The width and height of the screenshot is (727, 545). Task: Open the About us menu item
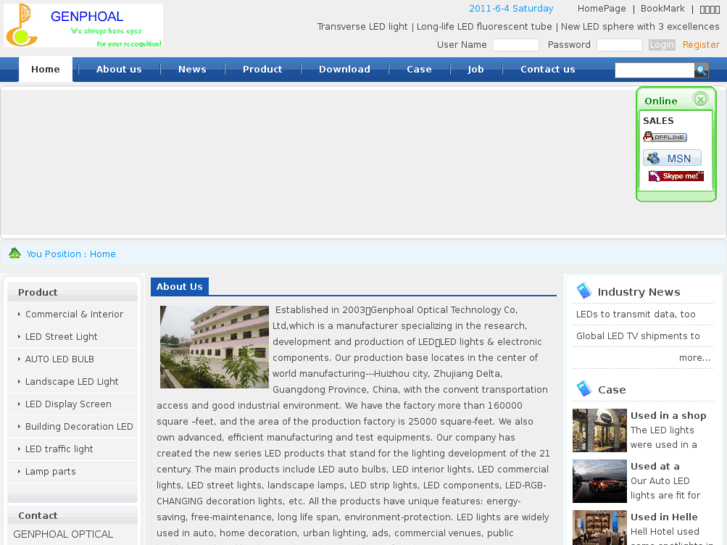(x=119, y=70)
